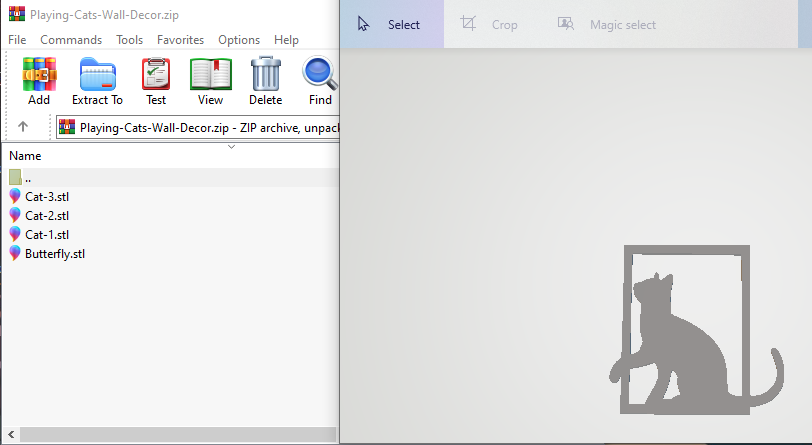
Task: Click the Test archive icon
Action: click(x=156, y=75)
